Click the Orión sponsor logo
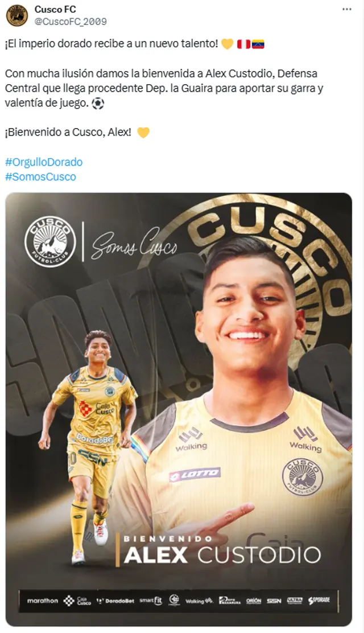Image resolution: width=364 pixels, height=633 pixels. (x=254, y=601)
